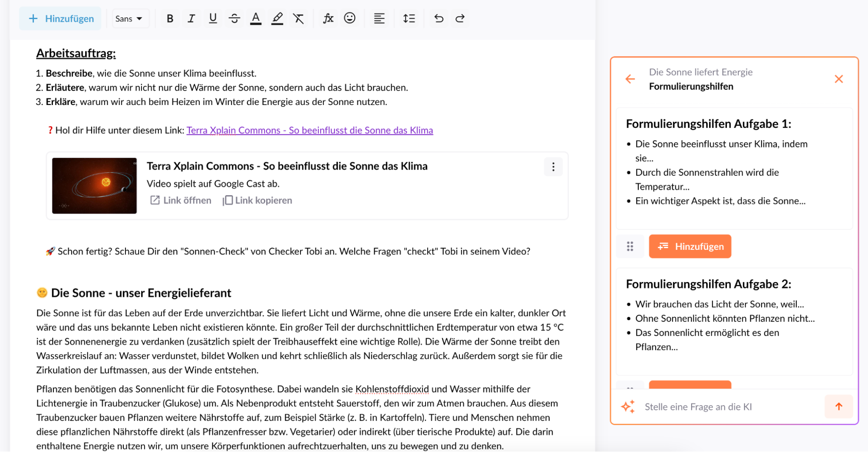Apply underline formatting
868x452 pixels.
(x=213, y=18)
